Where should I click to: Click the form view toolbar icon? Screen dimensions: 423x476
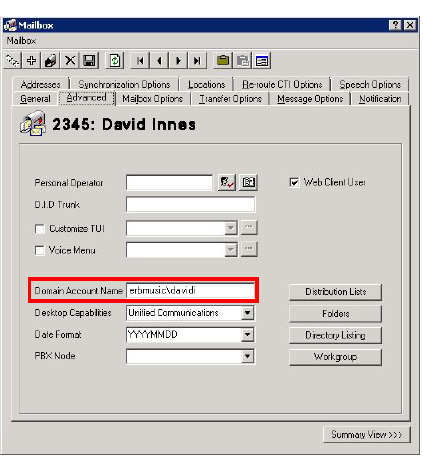(x=262, y=61)
